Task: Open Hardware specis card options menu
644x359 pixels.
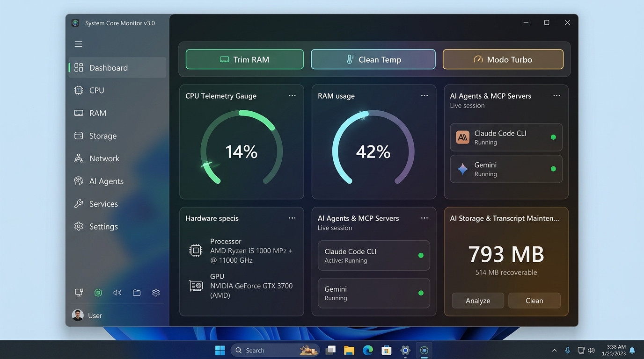Action: click(292, 218)
